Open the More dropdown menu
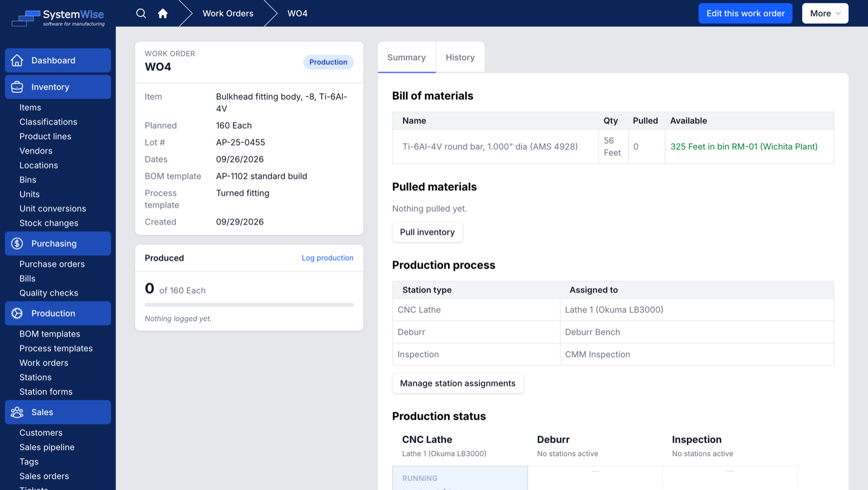Image resolution: width=868 pixels, height=490 pixels. click(x=825, y=14)
